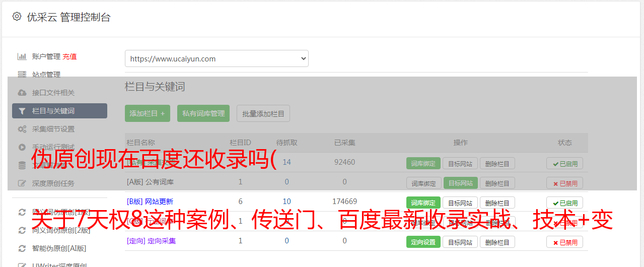644x267 pixels.
Task: Toggle 已启用 status in the 92460 row
Action: click(x=565, y=163)
